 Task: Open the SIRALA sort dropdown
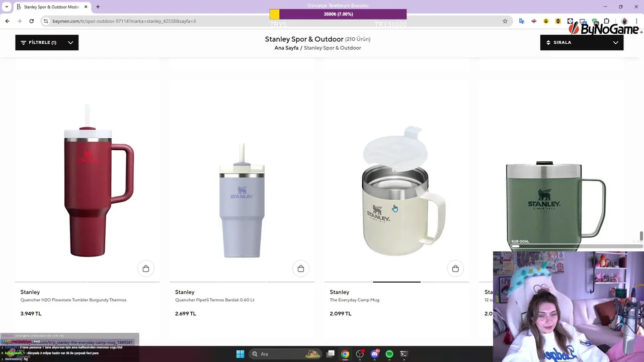click(x=582, y=42)
